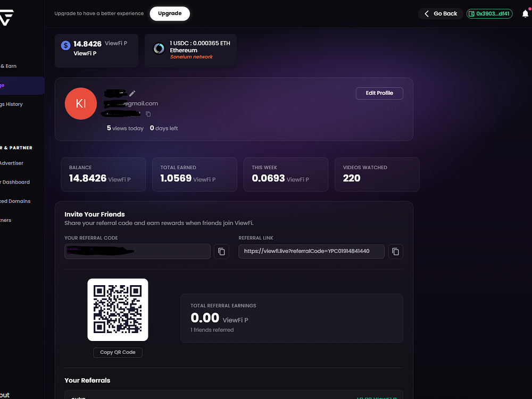Click the 'Invite Your Friends' heading
This screenshot has height=399, width=532.
(95, 214)
